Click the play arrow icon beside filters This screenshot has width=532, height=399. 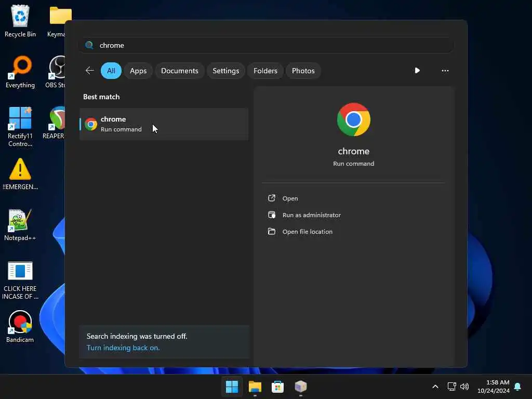pyautogui.click(x=417, y=71)
